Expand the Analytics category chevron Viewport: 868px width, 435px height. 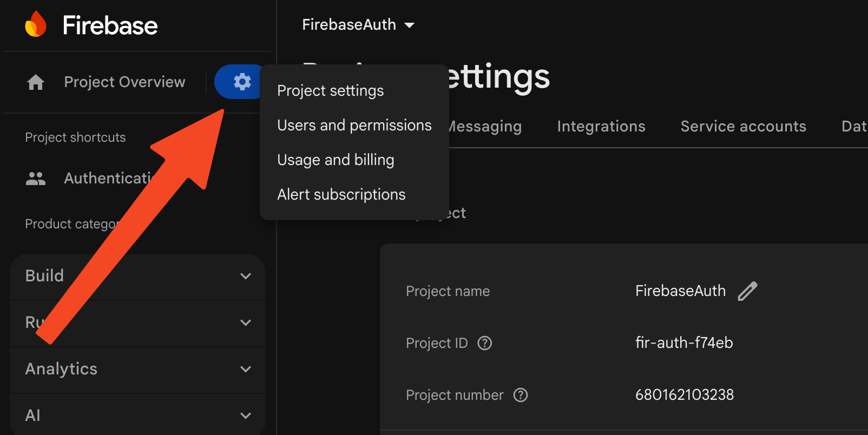click(245, 369)
